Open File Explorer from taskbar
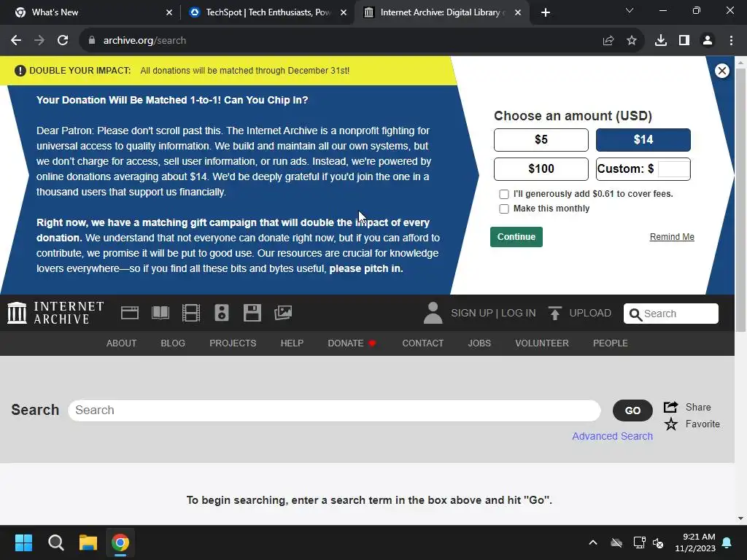 click(88, 542)
